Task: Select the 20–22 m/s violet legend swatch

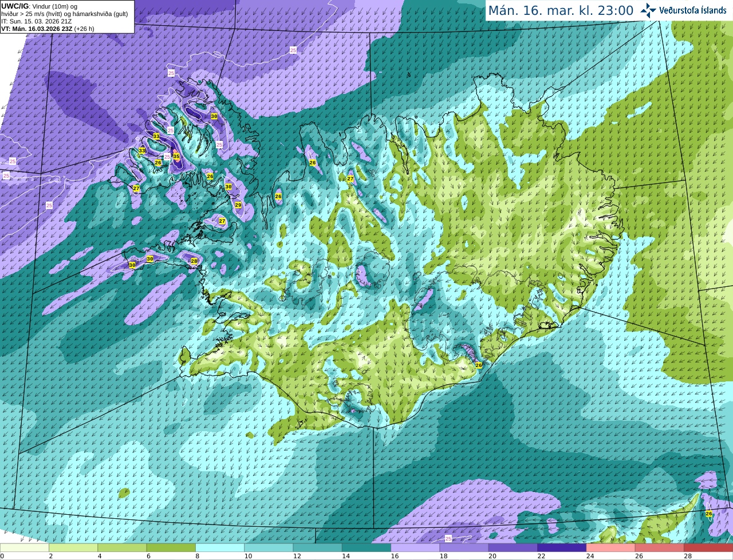Action: [513, 548]
